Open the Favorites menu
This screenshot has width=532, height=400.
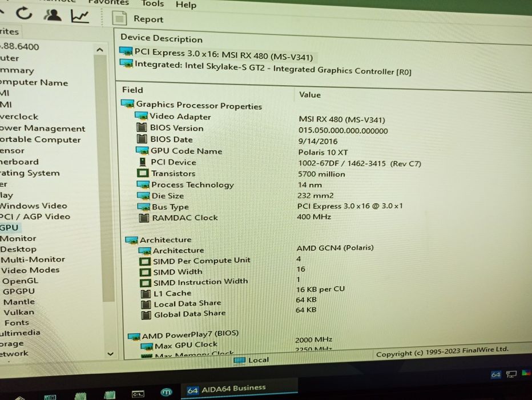(x=108, y=2)
